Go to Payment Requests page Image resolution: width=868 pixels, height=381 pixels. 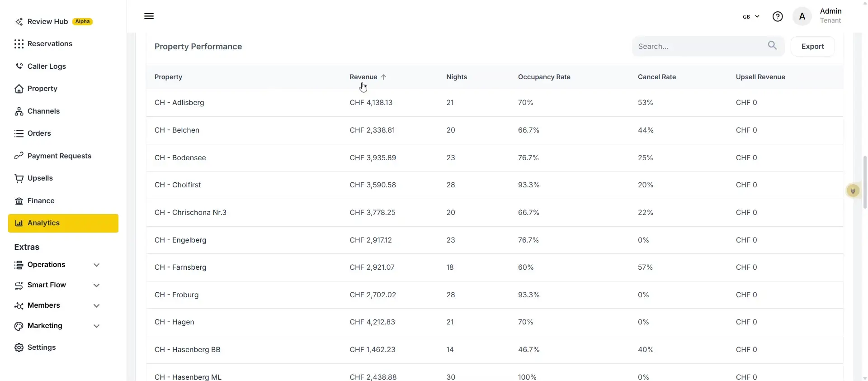pos(63,156)
